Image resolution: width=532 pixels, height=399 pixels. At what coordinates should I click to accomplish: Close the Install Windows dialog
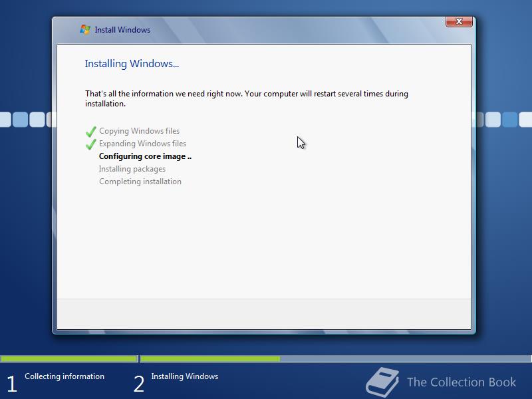tap(459, 21)
